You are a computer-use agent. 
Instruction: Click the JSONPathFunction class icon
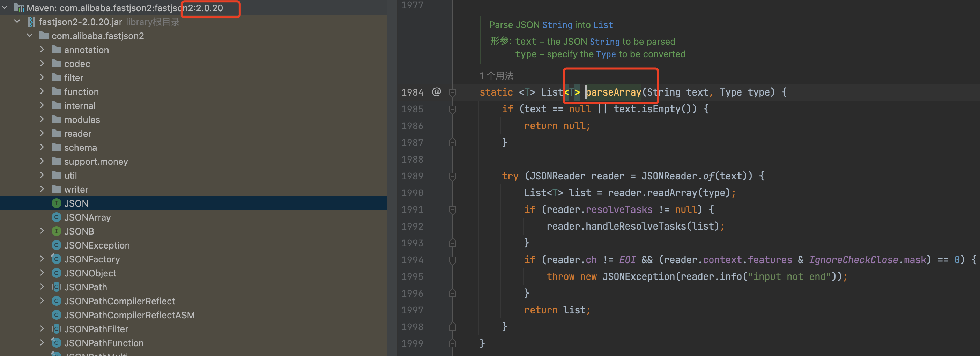click(x=56, y=343)
